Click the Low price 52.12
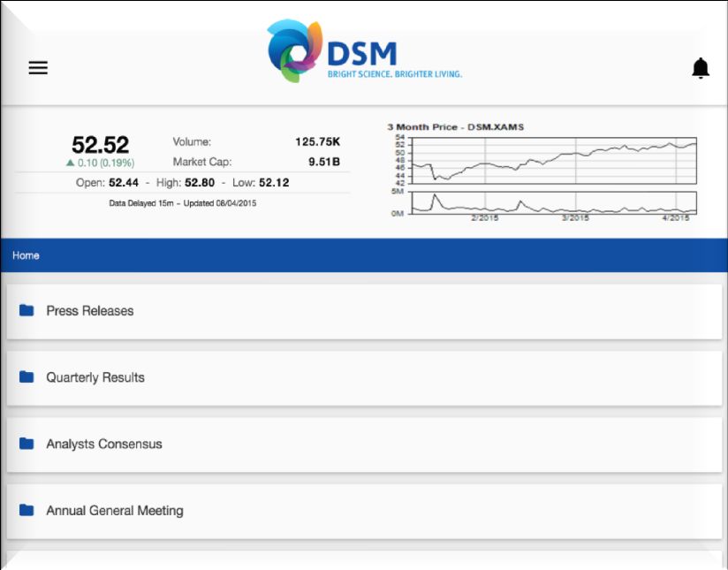This screenshot has width=728, height=570. click(274, 183)
